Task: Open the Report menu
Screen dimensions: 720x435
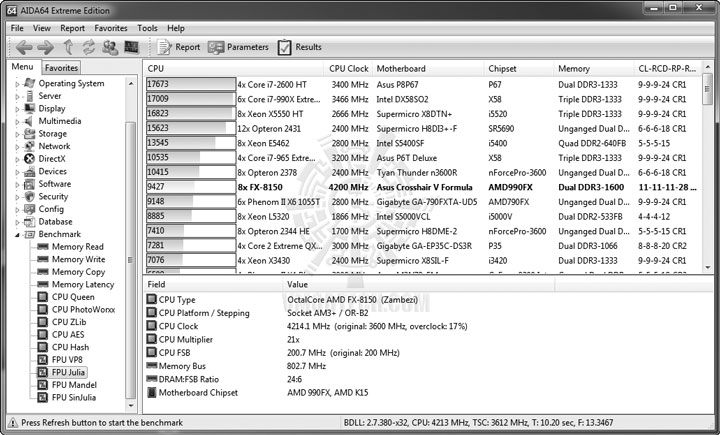Action: coord(73,28)
